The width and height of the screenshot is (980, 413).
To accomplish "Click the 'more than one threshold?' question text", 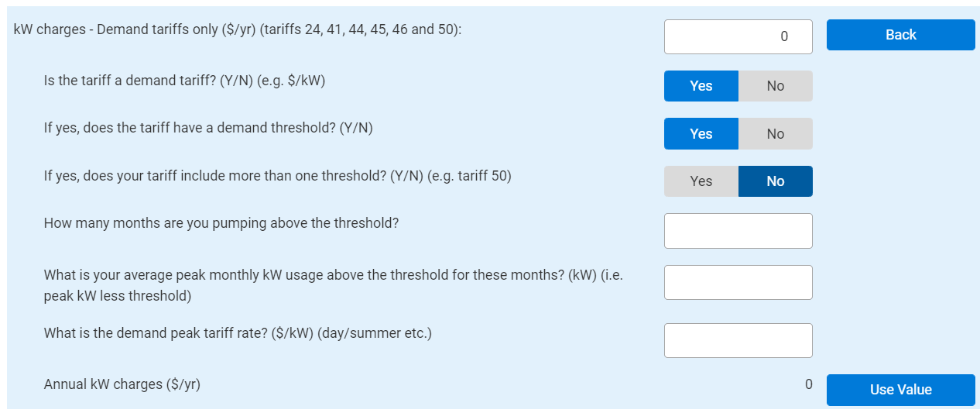I will click(x=277, y=176).
